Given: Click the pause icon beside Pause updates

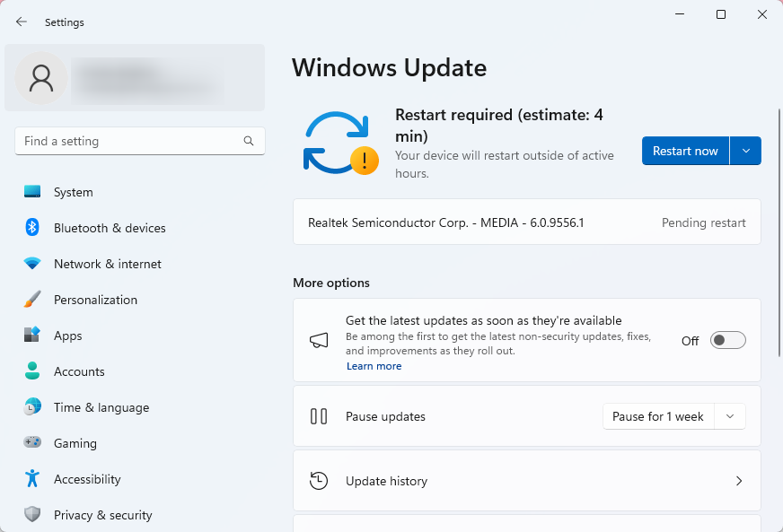Looking at the screenshot, I should tap(319, 416).
